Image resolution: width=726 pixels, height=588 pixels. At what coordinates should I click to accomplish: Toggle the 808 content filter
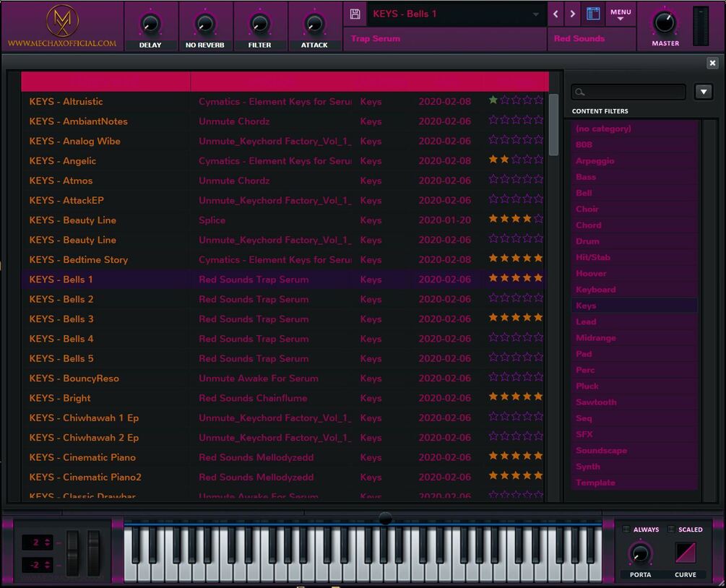(x=634, y=144)
